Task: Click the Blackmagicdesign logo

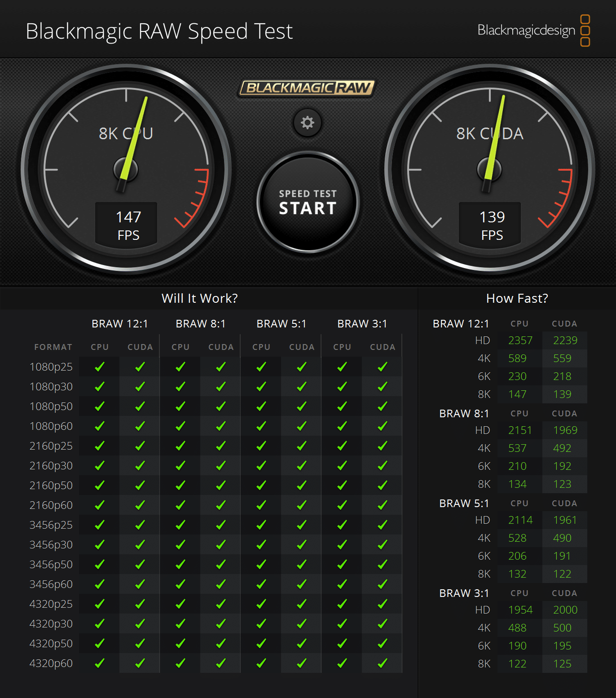Action: click(x=534, y=31)
